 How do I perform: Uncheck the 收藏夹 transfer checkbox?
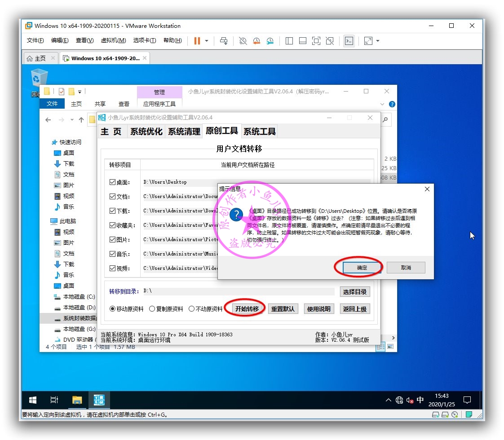pyautogui.click(x=112, y=225)
